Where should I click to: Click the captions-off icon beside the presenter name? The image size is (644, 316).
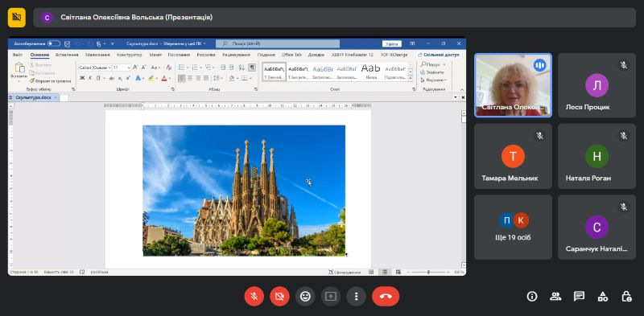pyautogui.click(x=16, y=17)
